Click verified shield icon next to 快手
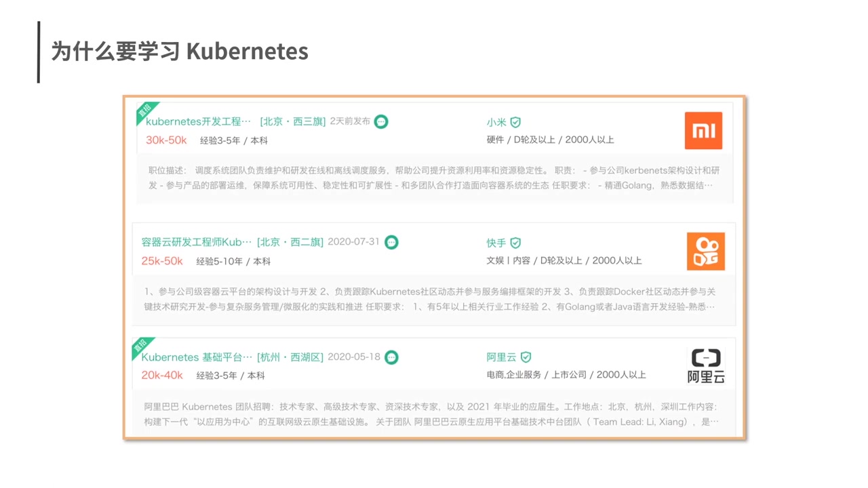 click(515, 243)
